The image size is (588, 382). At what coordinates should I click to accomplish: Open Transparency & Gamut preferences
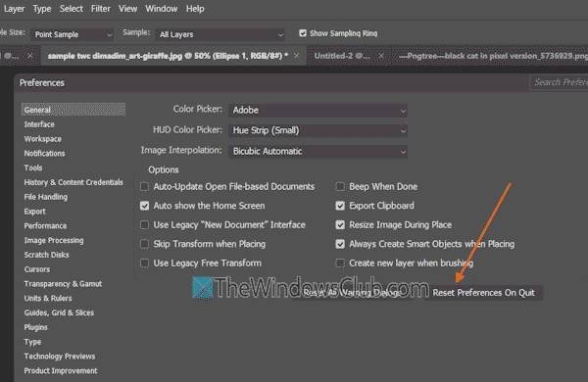coord(63,284)
